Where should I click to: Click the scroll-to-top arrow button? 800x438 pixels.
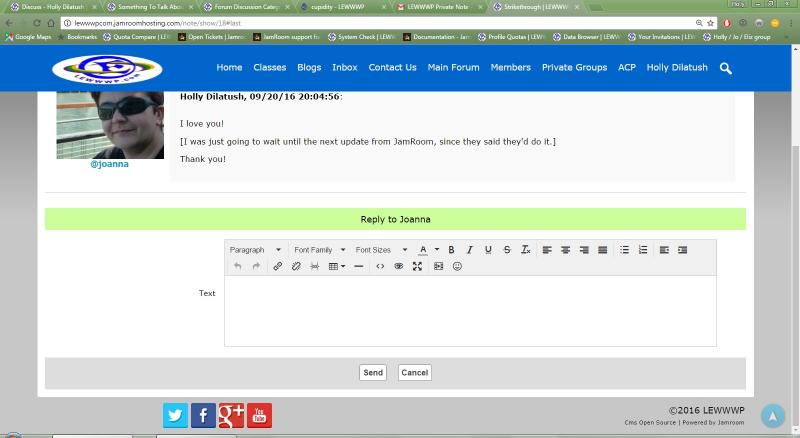point(772,415)
